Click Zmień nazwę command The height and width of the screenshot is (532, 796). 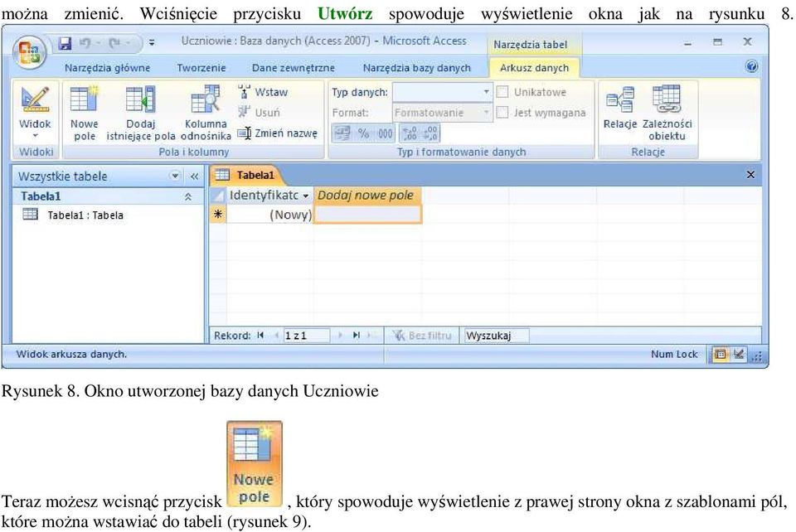278,133
